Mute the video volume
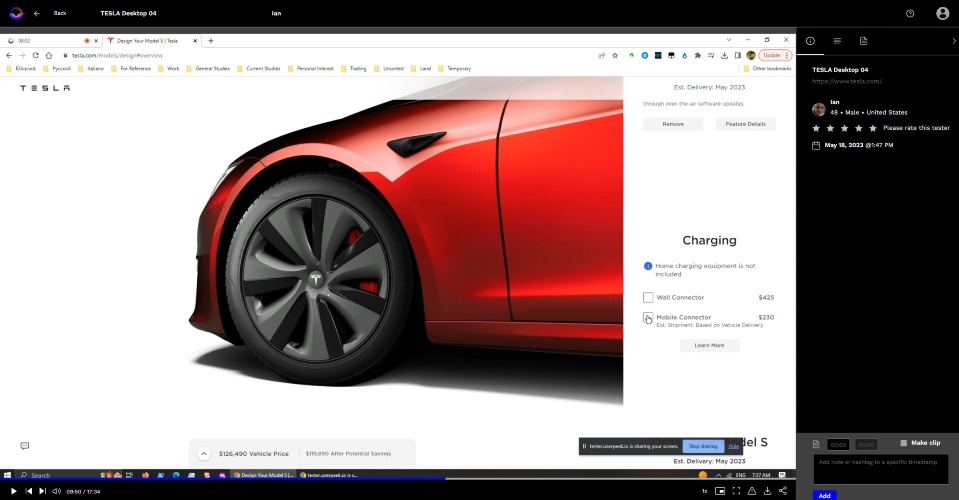Viewport: 959px width, 500px height. click(56, 491)
